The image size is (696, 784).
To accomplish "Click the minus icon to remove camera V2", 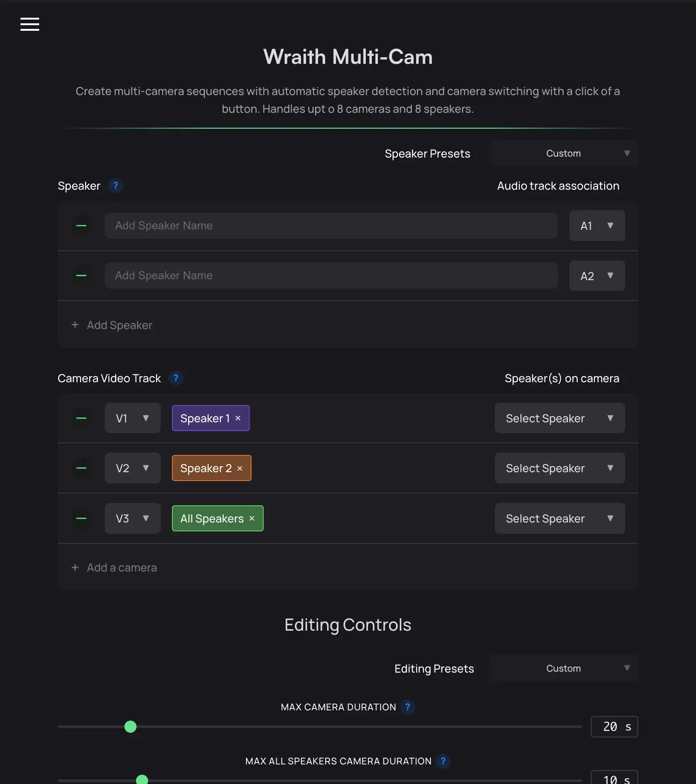I will click(x=81, y=468).
